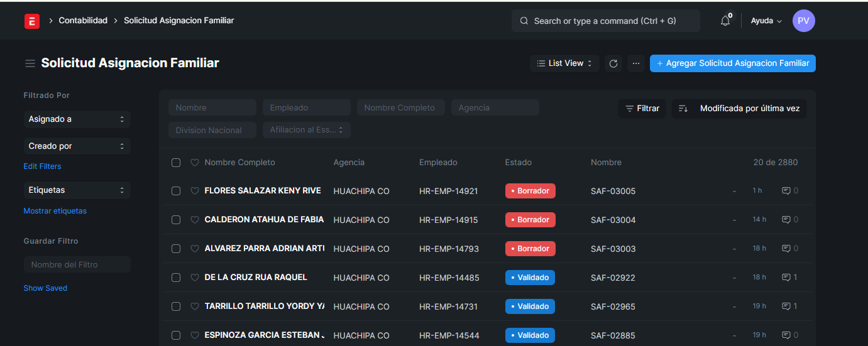The width and height of the screenshot is (868, 346).
Task: Select the CALDERON ATAHUA row checkbox
Action: [176, 220]
